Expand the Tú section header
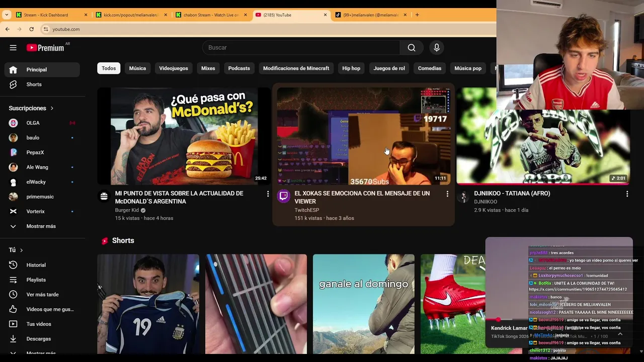Screen dimensions: 644x362 (16, 250)
